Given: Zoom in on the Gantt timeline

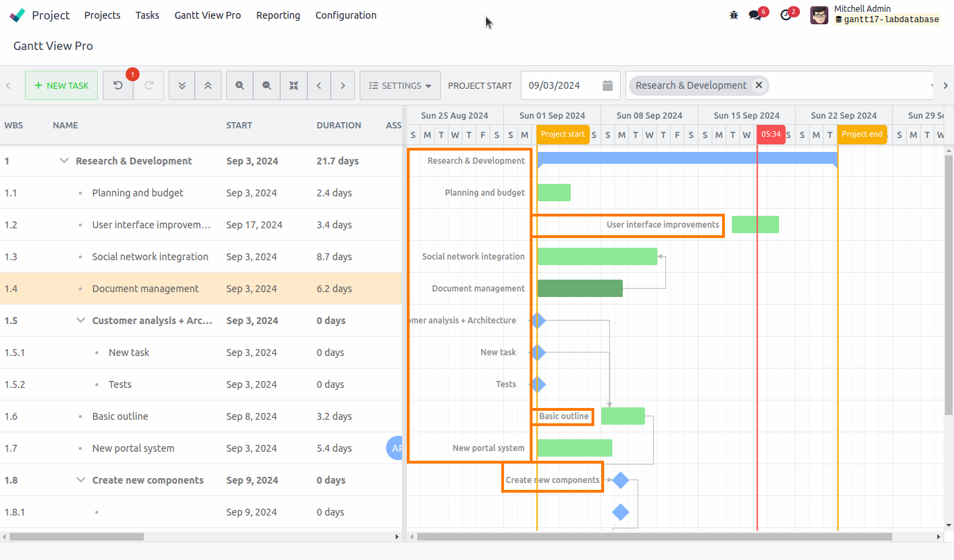Looking at the screenshot, I should click(x=240, y=85).
